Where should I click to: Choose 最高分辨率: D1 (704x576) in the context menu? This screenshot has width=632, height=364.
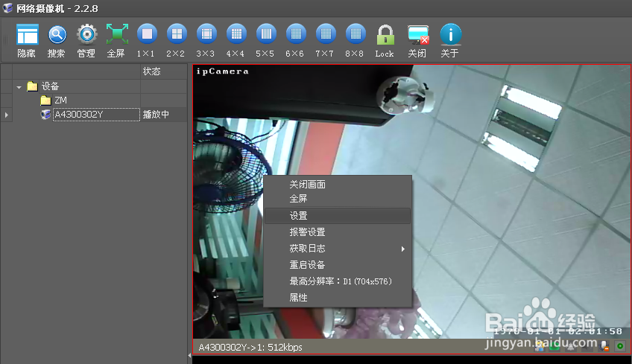(338, 281)
